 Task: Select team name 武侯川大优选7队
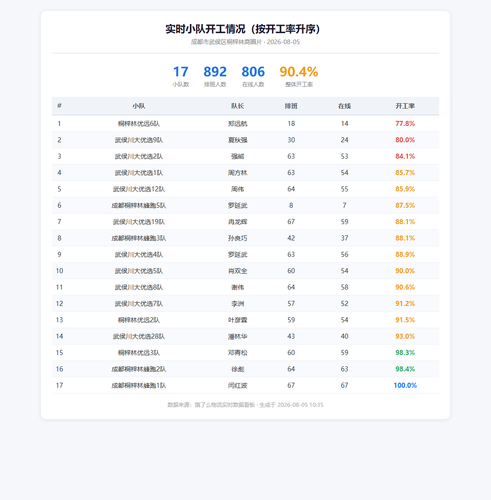click(x=139, y=303)
